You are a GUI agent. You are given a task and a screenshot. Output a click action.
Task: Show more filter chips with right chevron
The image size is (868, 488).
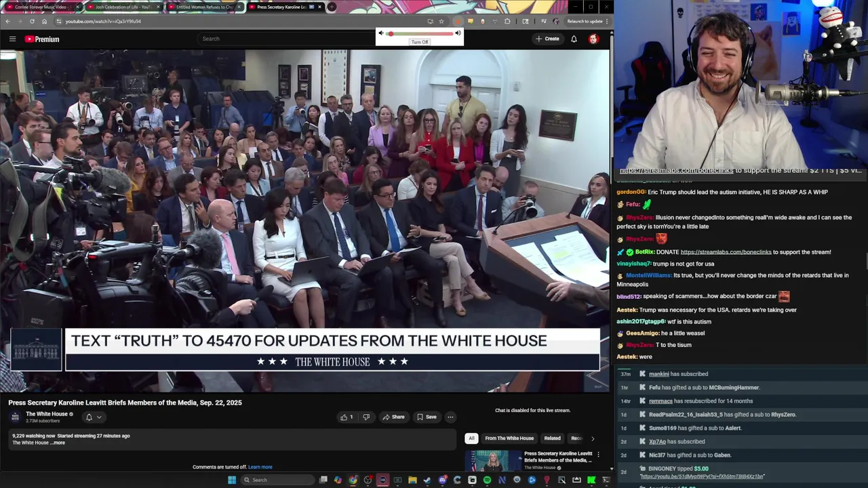coord(593,439)
